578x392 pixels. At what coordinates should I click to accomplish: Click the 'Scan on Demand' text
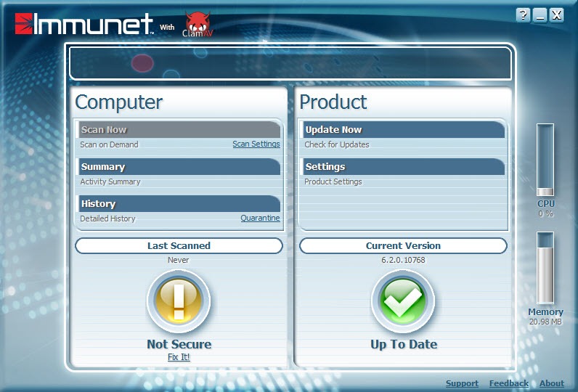[x=109, y=144]
